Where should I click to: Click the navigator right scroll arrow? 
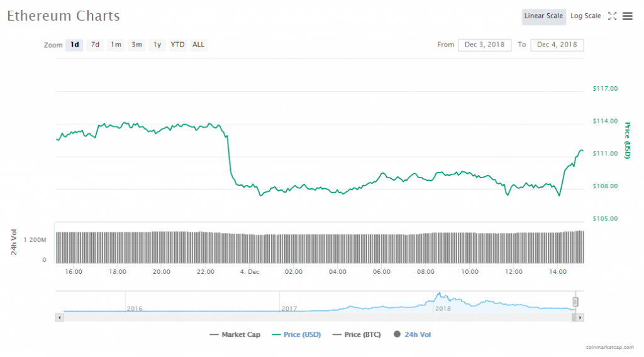click(x=580, y=317)
